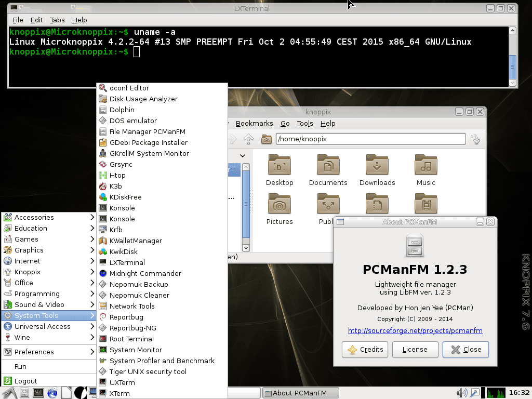Open the Tabs menu in LXTerminal

click(57, 20)
